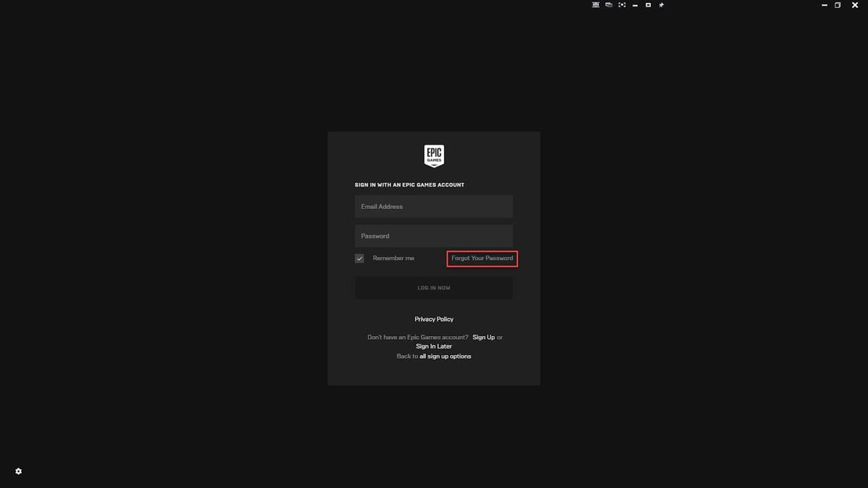Click the Sign Up link
Image resolution: width=868 pixels, height=488 pixels.
point(483,337)
